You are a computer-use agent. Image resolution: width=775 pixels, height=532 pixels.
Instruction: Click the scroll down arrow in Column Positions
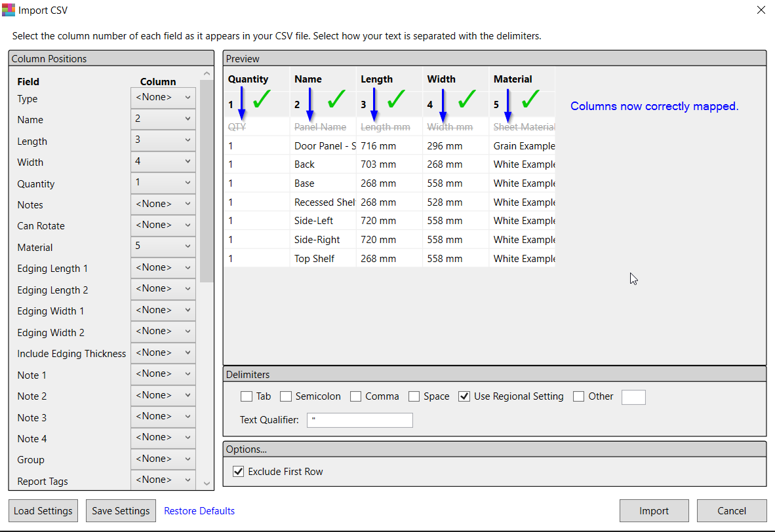click(207, 484)
